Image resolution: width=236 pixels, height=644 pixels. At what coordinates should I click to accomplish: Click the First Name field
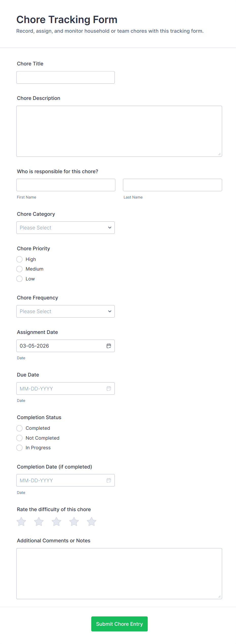65,185
